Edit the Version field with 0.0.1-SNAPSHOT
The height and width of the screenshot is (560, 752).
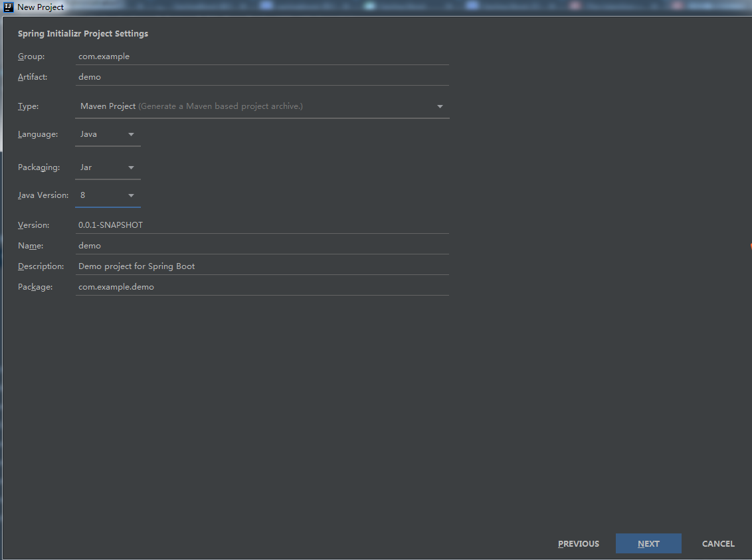[262, 225]
